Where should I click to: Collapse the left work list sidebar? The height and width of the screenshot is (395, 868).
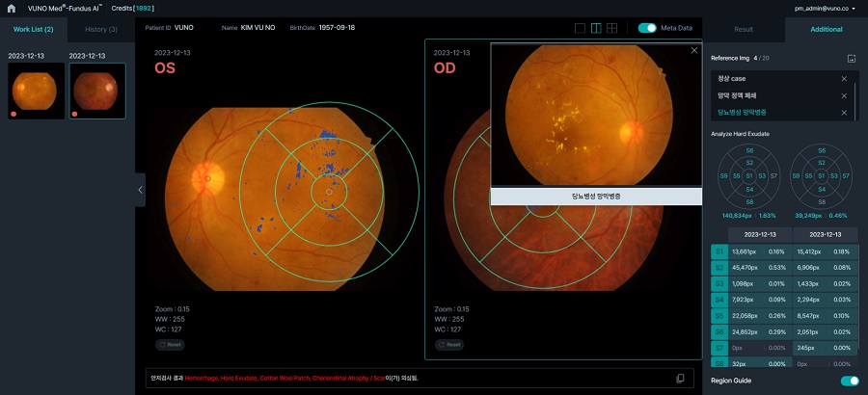click(140, 190)
